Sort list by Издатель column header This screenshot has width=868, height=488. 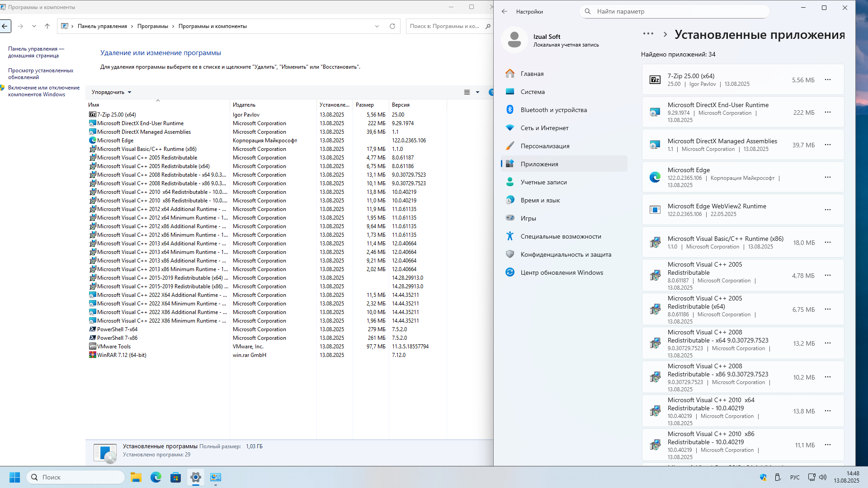click(x=273, y=105)
